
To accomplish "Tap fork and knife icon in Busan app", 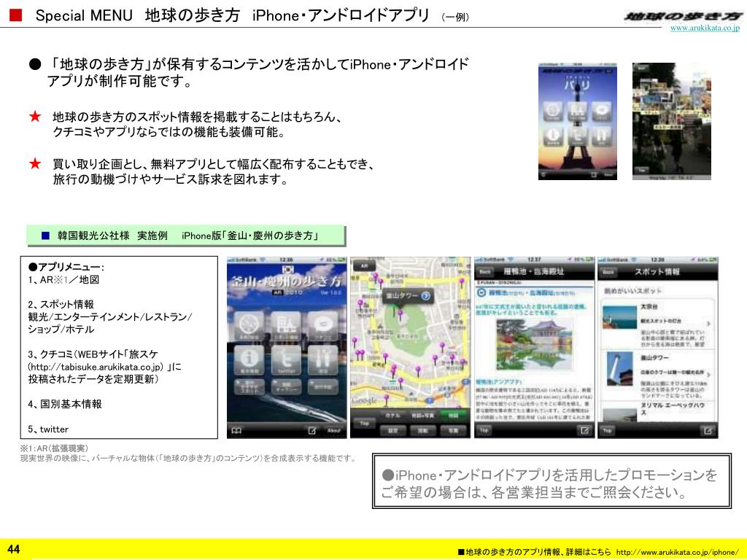I will pos(322,359).
